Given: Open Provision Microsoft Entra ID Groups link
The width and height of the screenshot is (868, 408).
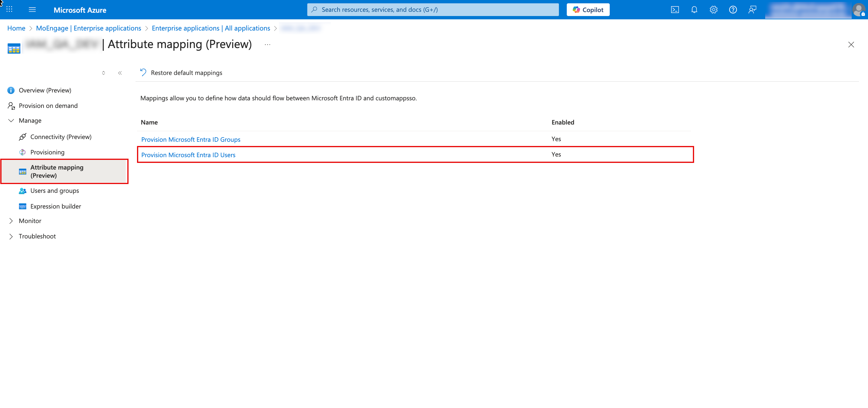Looking at the screenshot, I should (x=190, y=139).
